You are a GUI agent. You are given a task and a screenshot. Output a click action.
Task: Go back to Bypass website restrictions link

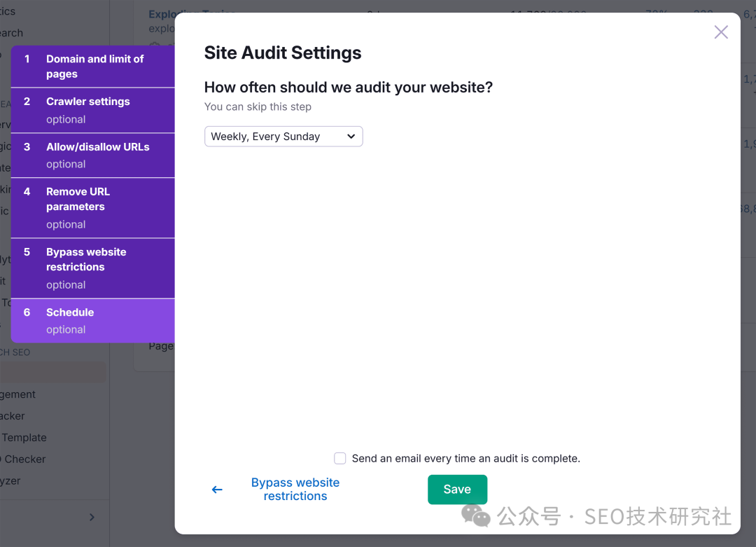(295, 489)
